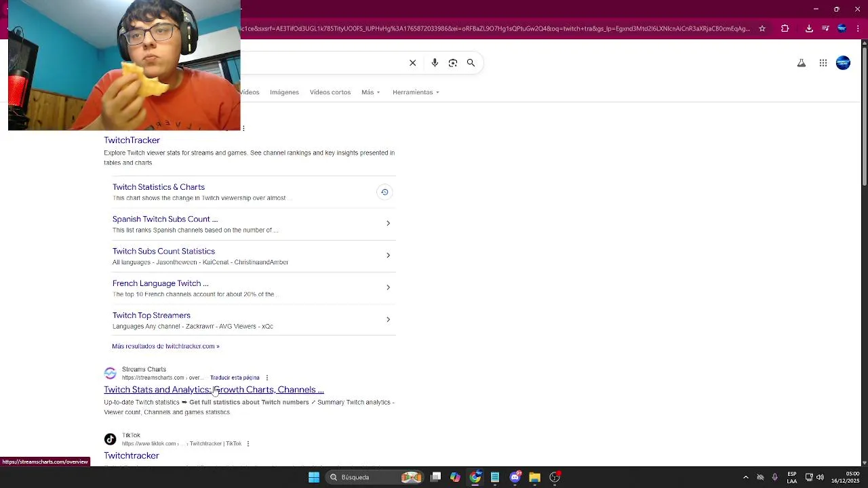Open Chrome three-dot menu

pos(859,28)
